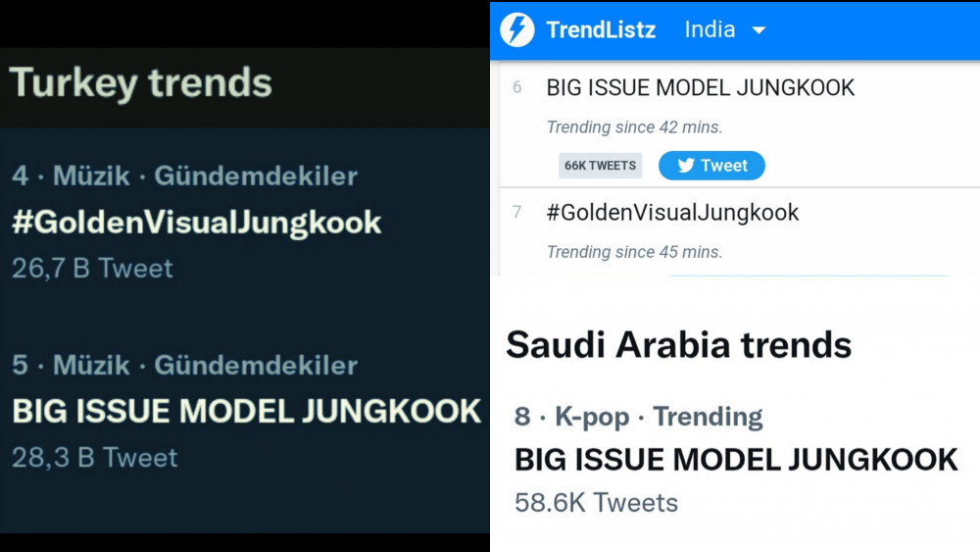Open #GoldenVisualJungkook in Turkey trends
980x552 pixels.
(196, 223)
